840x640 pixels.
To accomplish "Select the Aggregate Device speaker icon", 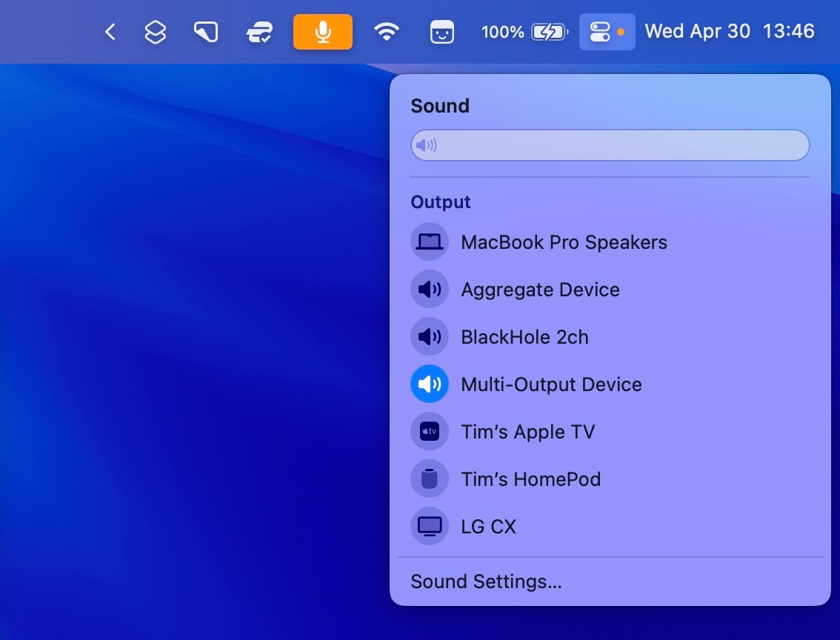I will [x=430, y=289].
